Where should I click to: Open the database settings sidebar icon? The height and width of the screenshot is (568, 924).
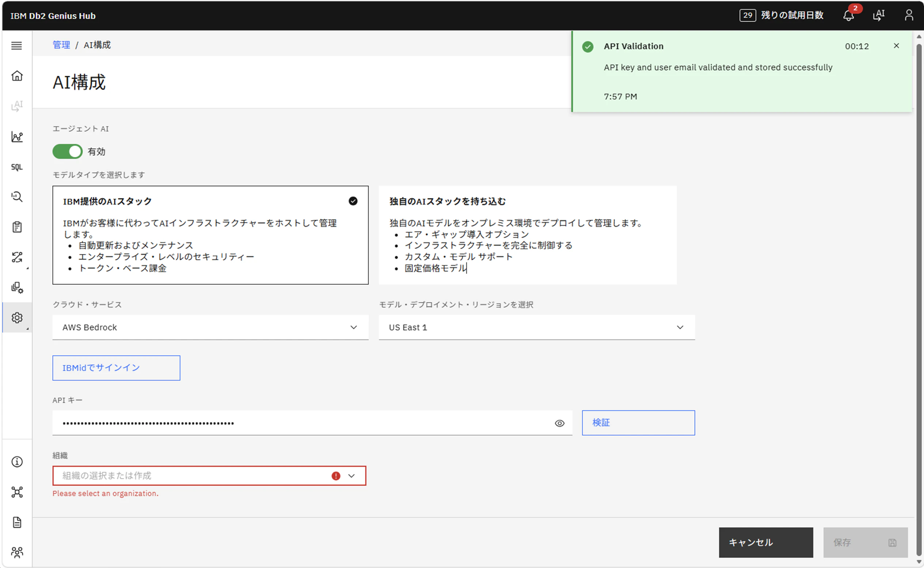coord(17,288)
